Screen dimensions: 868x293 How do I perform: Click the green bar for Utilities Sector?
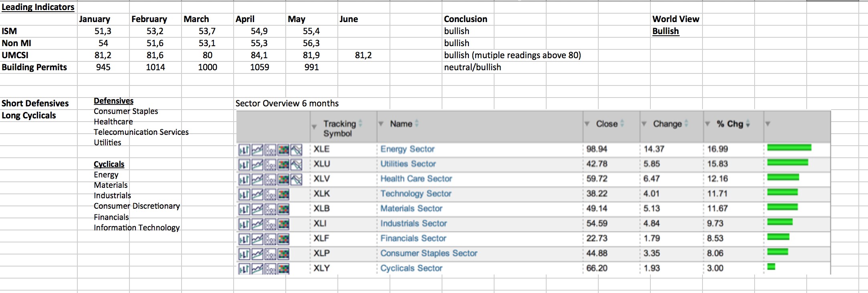(x=787, y=163)
